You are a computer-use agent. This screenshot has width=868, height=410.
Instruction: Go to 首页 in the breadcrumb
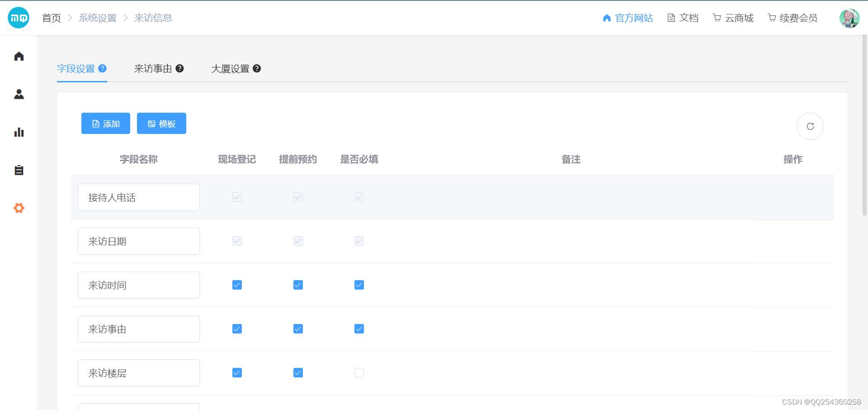click(52, 18)
